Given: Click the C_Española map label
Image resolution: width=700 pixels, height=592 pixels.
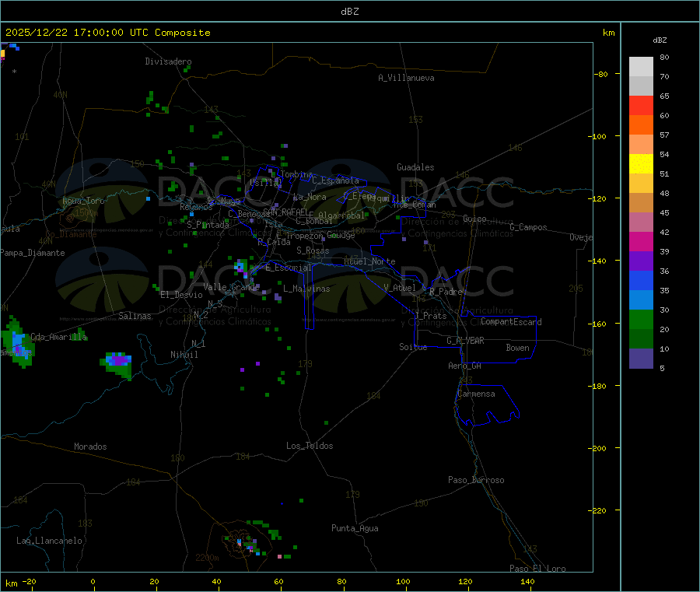Looking at the screenshot, I should [336, 180].
